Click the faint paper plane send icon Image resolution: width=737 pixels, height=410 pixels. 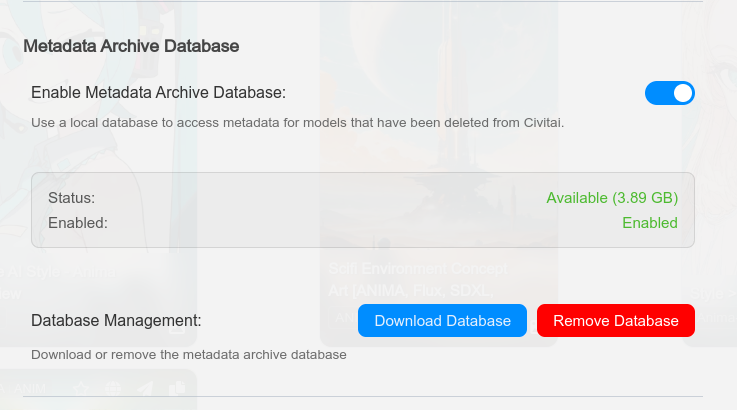(145, 389)
